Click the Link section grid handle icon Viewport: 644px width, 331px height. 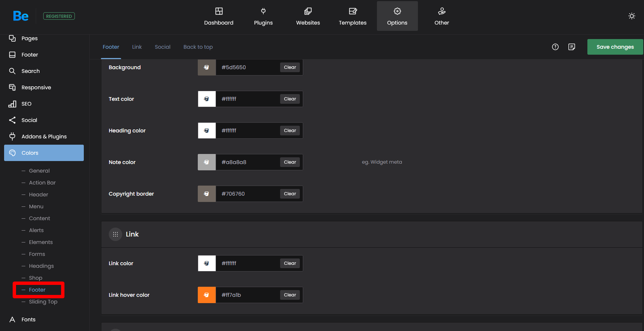coord(115,234)
